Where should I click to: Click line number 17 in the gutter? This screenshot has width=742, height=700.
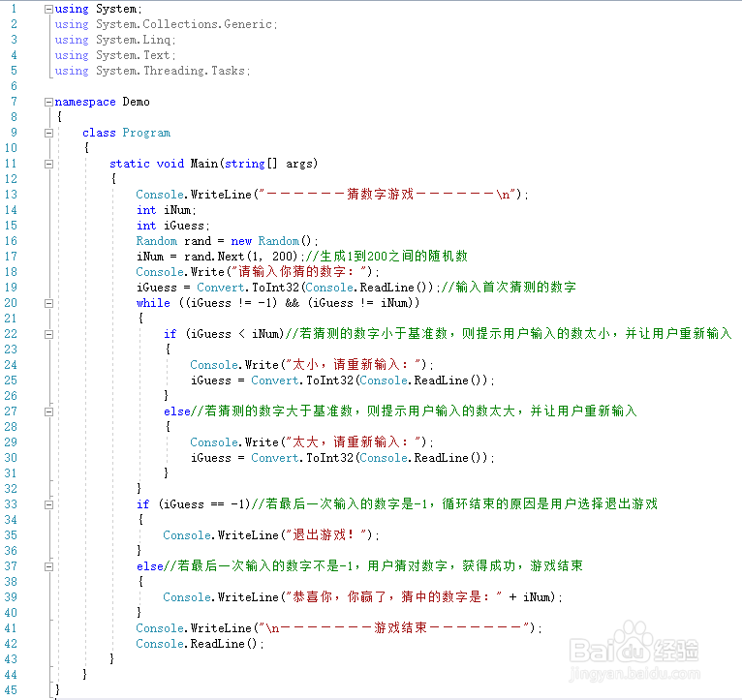[11, 257]
